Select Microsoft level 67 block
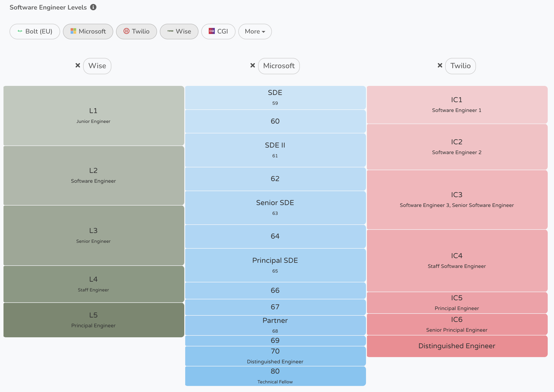The image size is (554, 392). coord(275,307)
